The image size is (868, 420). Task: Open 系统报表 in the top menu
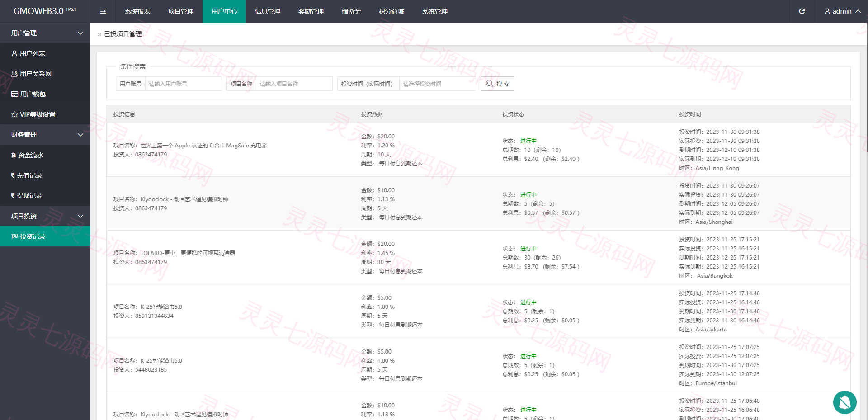(x=137, y=11)
